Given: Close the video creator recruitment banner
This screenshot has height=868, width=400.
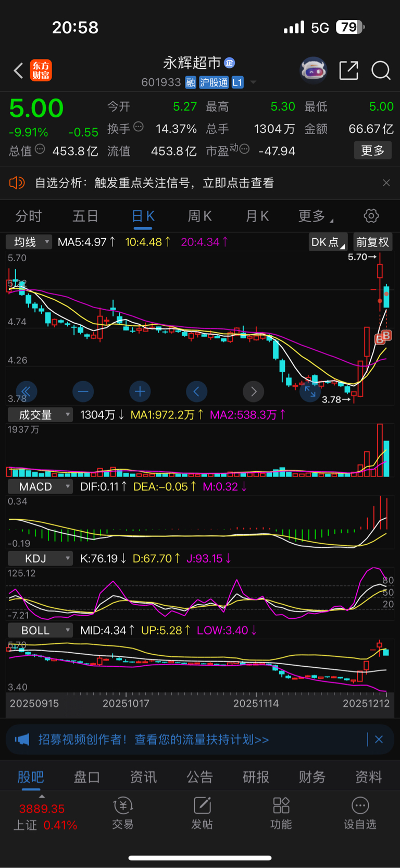Looking at the screenshot, I should [x=379, y=739].
